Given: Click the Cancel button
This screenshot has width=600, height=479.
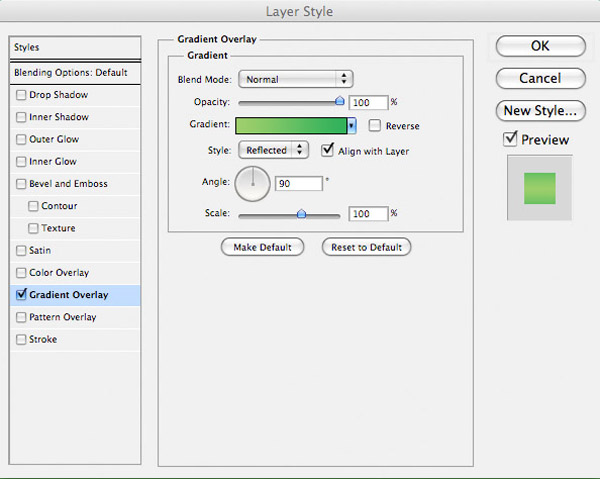Looking at the screenshot, I should click(x=540, y=78).
